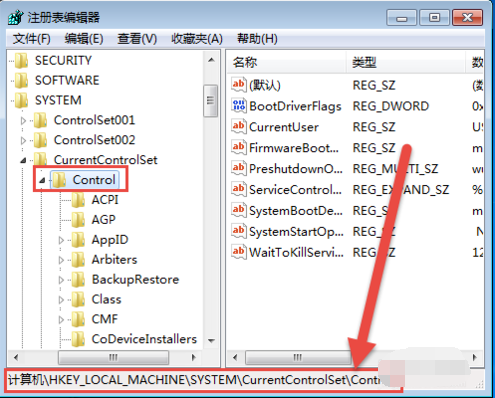Click the PreshutdownO... value icon
495x398 pixels.
[x=239, y=168]
